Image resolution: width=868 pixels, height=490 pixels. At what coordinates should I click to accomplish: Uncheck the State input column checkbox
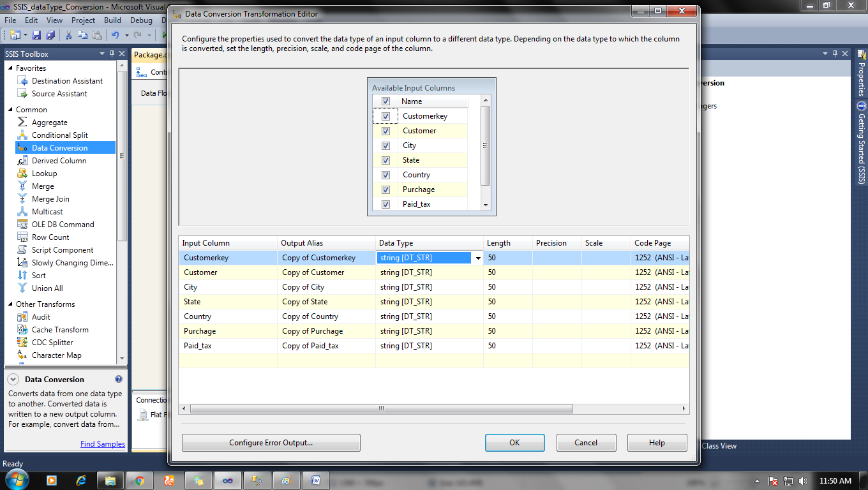click(385, 160)
